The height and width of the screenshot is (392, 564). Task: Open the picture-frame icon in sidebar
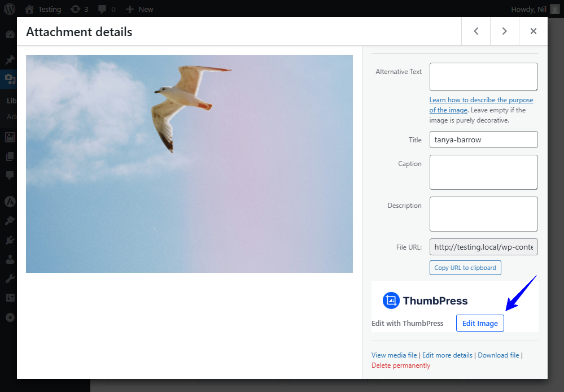click(x=10, y=137)
